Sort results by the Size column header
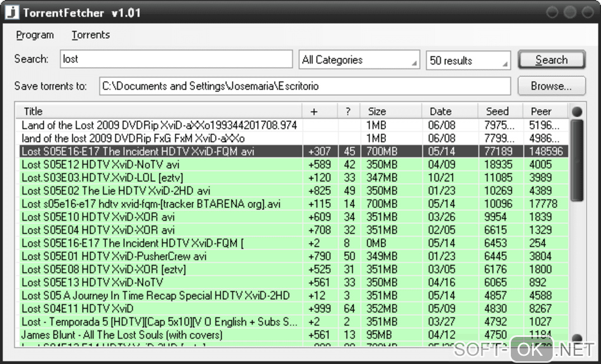Viewport: 601px width, 364px height. pos(391,111)
